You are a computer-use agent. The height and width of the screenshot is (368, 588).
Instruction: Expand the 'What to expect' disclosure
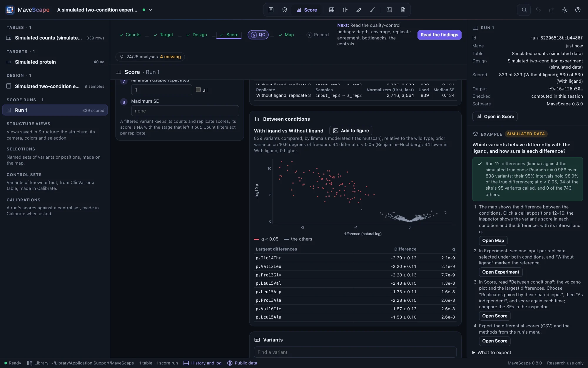click(x=492, y=352)
